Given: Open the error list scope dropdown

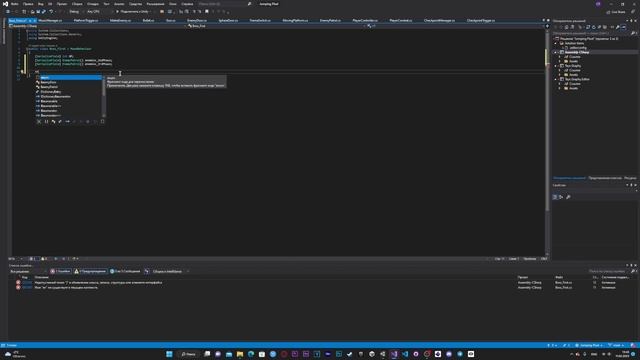Looking at the screenshot, I should pos(28,271).
